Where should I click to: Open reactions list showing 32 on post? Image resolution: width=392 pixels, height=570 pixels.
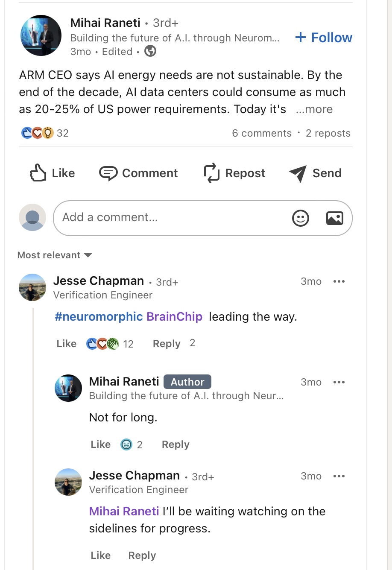point(45,133)
